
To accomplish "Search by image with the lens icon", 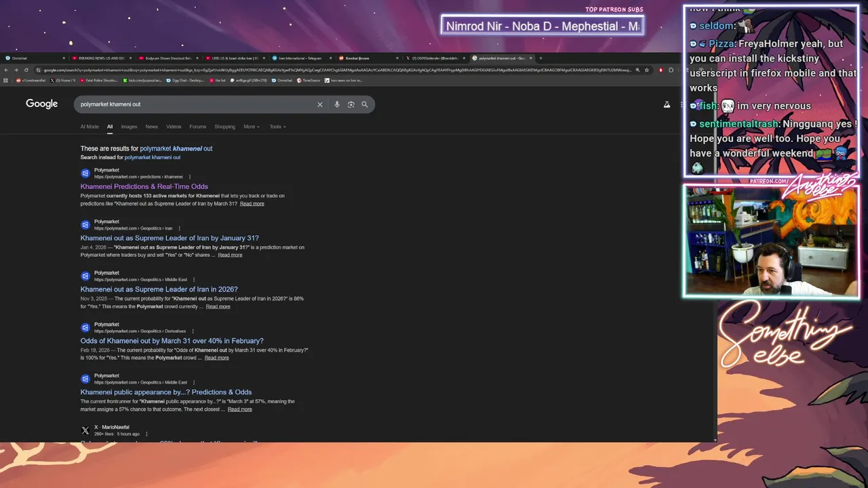I will click(x=351, y=104).
